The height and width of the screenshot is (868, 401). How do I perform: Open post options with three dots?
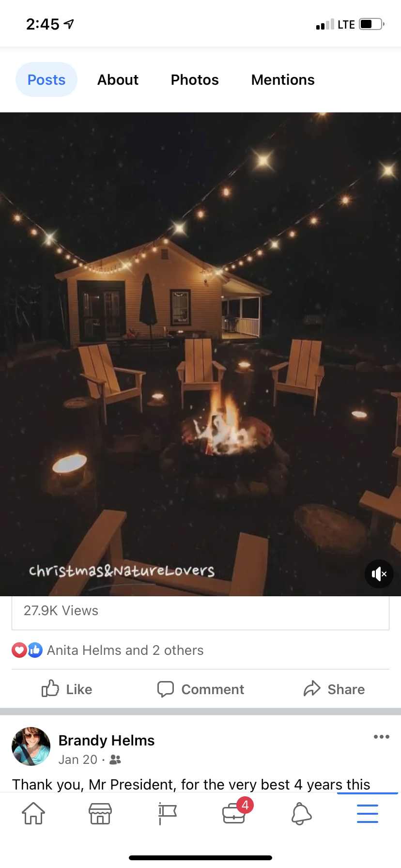point(382,737)
